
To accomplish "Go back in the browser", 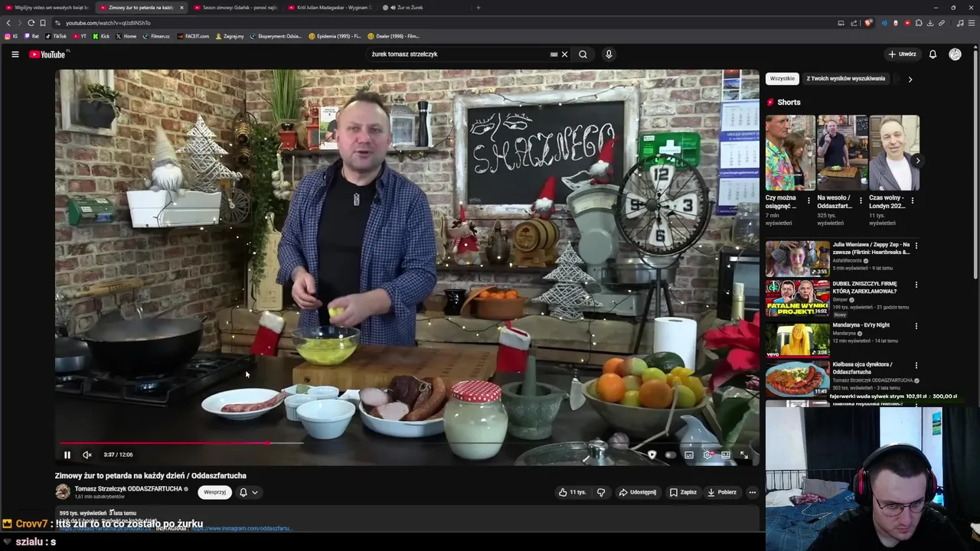I will (8, 23).
